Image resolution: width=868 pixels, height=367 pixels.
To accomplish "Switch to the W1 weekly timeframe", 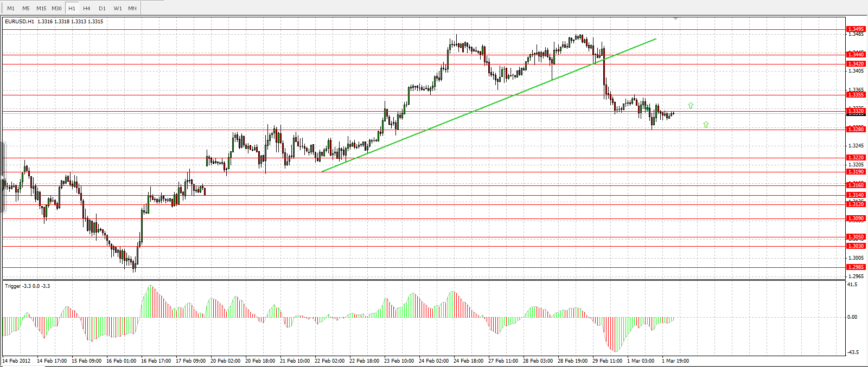I will tap(118, 8).
